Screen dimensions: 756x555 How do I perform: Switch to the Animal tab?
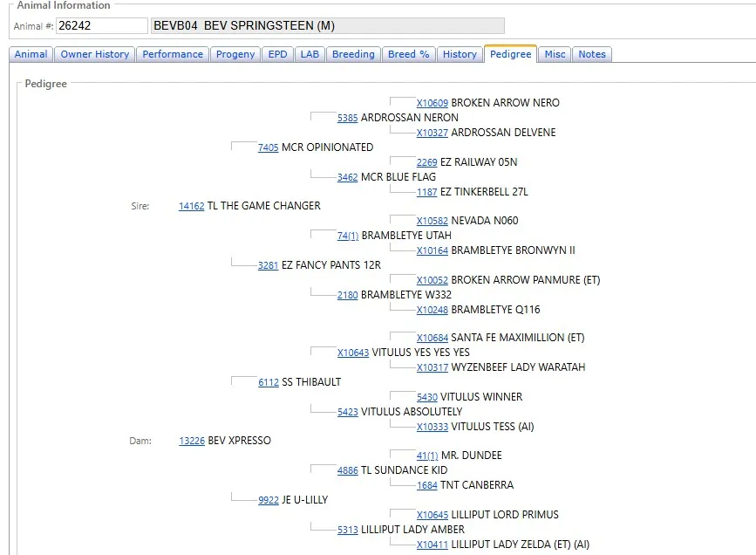coord(31,54)
